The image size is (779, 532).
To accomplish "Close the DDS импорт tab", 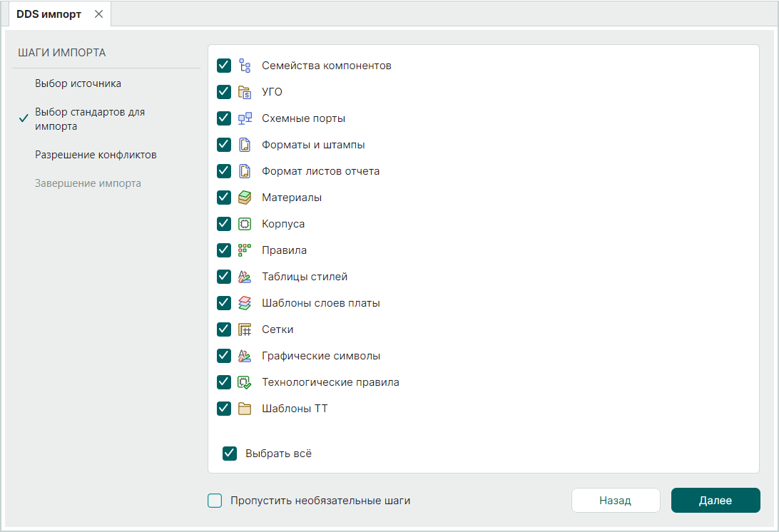I will tap(98, 14).
